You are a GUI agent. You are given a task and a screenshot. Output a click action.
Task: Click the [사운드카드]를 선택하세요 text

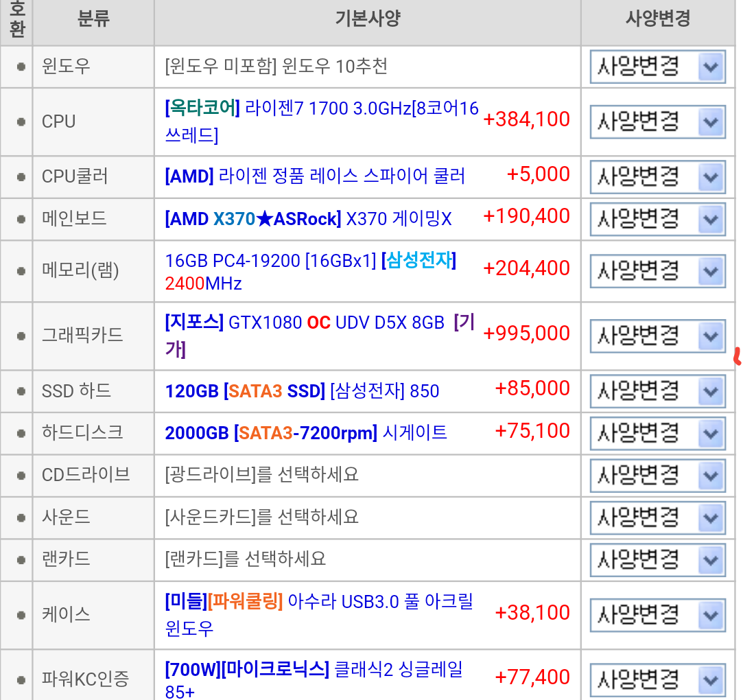[261, 517]
